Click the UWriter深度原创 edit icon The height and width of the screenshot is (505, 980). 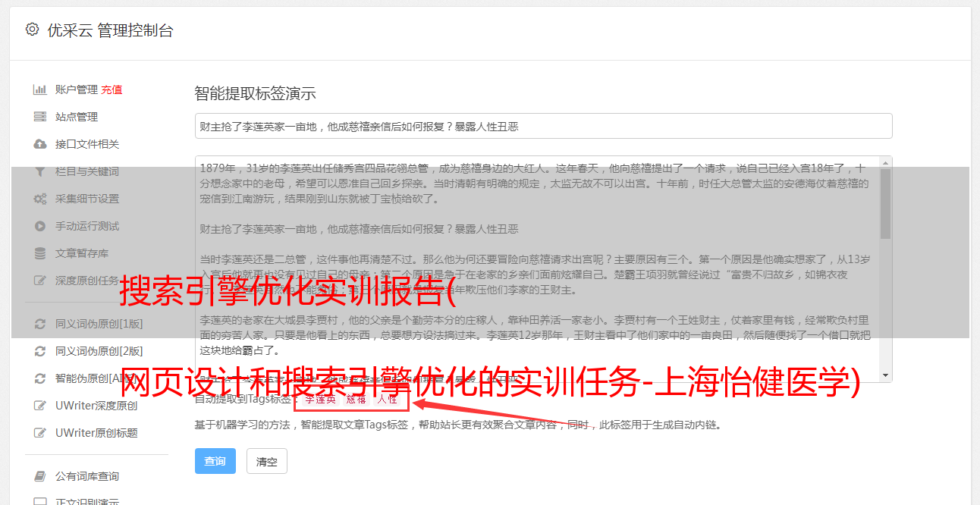(x=40, y=406)
